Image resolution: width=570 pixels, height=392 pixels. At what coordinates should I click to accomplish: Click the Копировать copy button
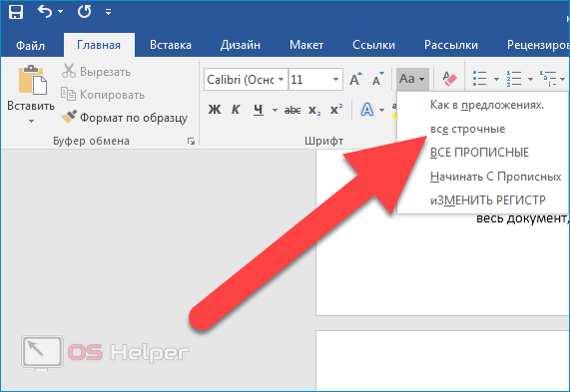point(103,95)
